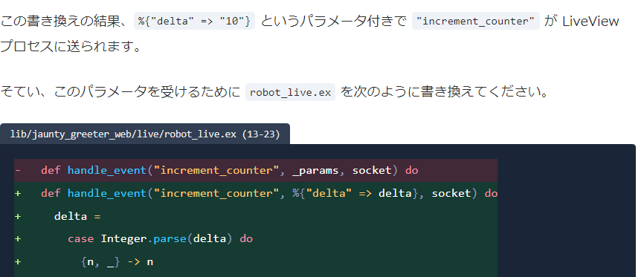
Task: Click the added line "delta ="
Action: pos(256,216)
